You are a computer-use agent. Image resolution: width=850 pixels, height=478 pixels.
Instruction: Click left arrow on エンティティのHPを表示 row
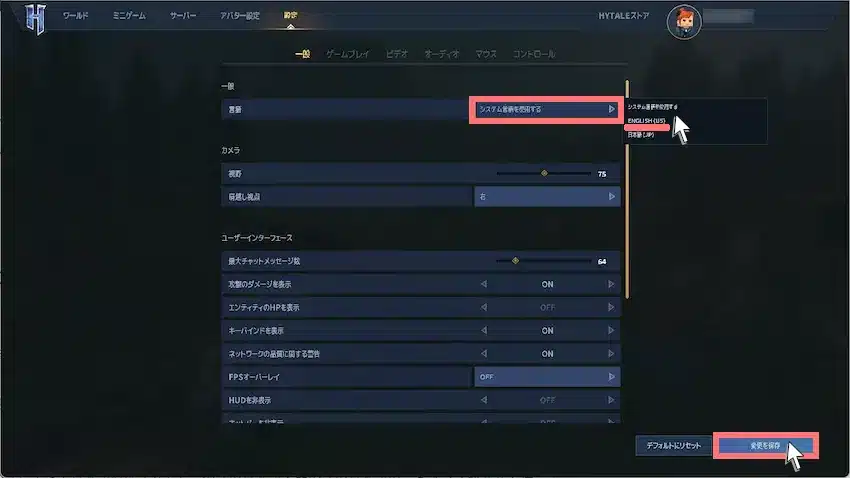click(x=484, y=307)
